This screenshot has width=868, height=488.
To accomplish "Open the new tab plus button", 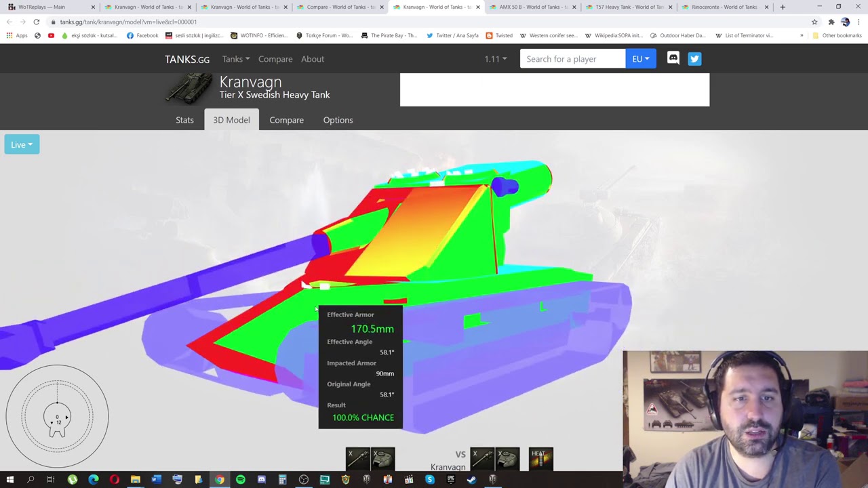I will 783,7.
